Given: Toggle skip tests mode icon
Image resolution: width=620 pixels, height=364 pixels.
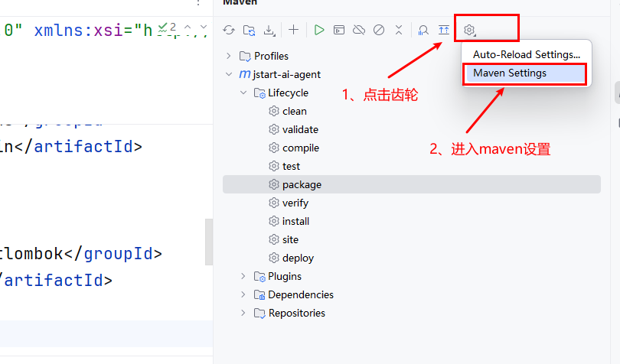Looking at the screenshot, I should coord(379,30).
